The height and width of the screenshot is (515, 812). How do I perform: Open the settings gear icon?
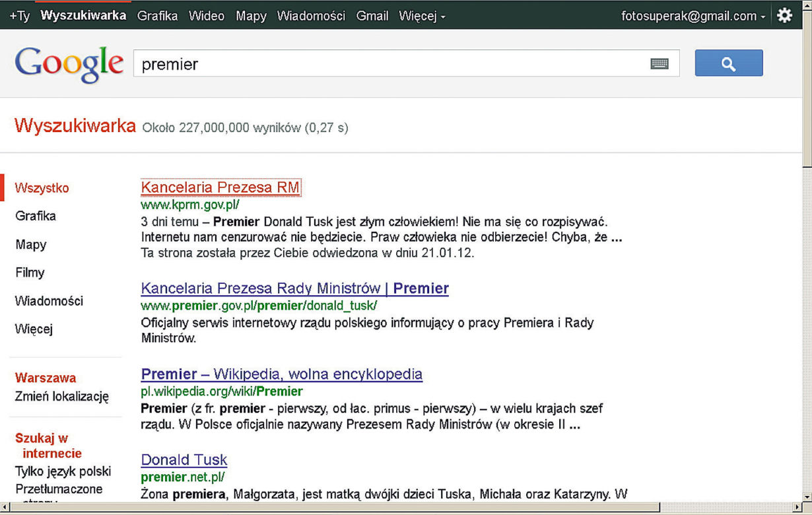(784, 16)
